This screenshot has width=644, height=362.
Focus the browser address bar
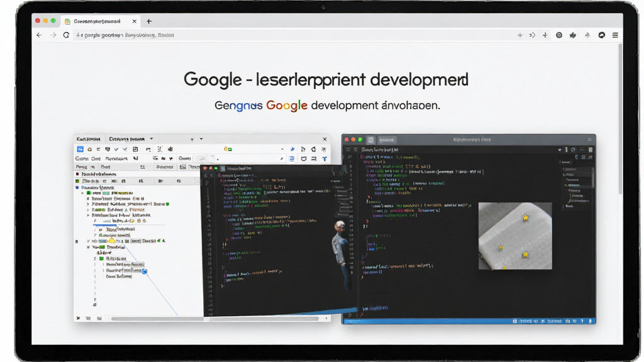tap(287, 35)
